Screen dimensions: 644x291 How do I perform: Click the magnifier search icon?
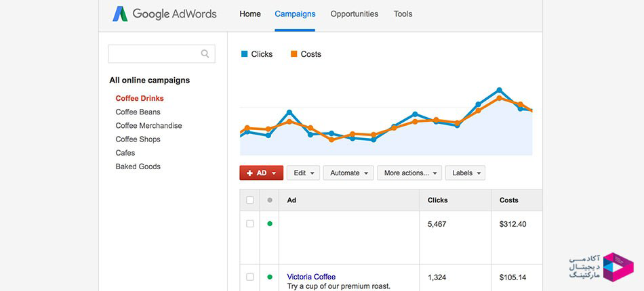pyautogui.click(x=205, y=53)
